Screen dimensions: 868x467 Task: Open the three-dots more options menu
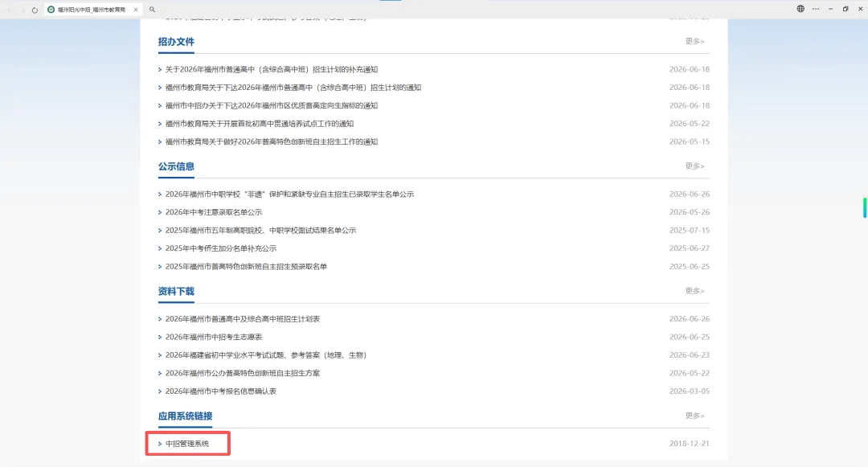point(816,9)
